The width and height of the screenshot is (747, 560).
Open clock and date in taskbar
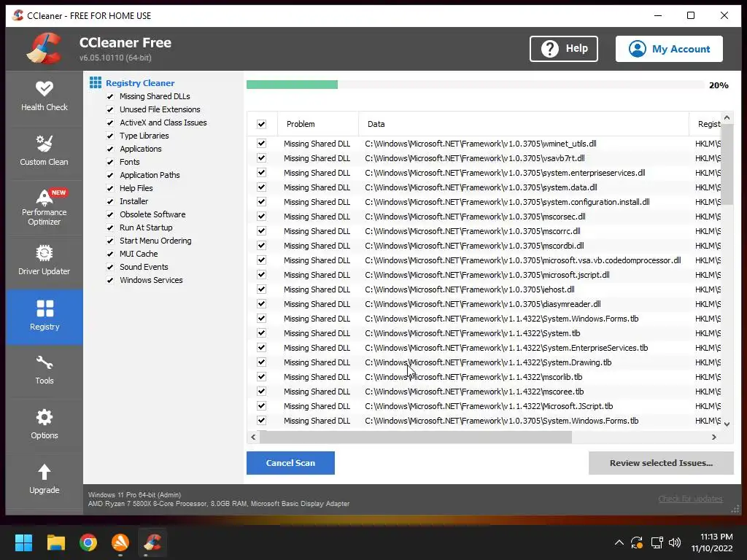(x=712, y=542)
